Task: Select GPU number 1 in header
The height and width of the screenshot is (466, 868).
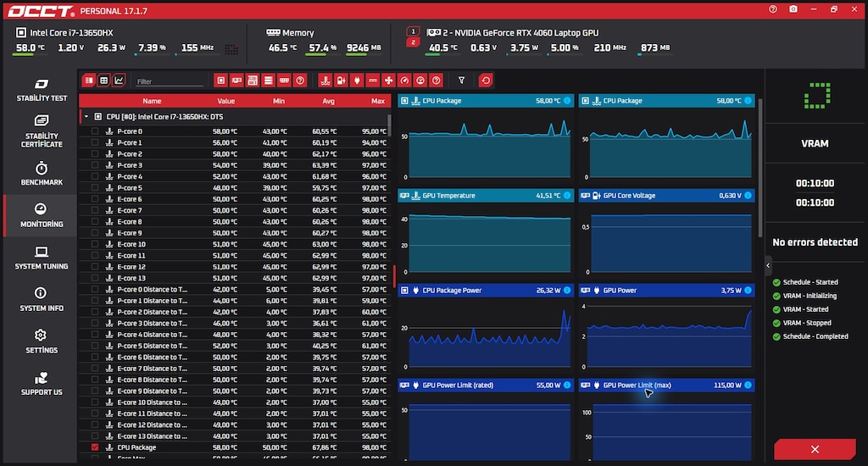Action: [x=413, y=31]
